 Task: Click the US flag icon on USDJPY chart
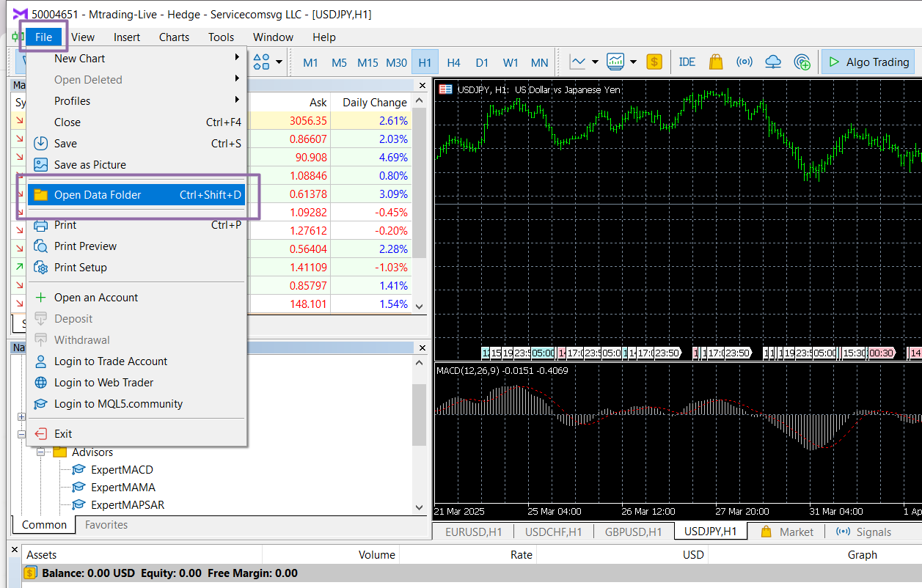pyautogui.click(x=445, y=89)
